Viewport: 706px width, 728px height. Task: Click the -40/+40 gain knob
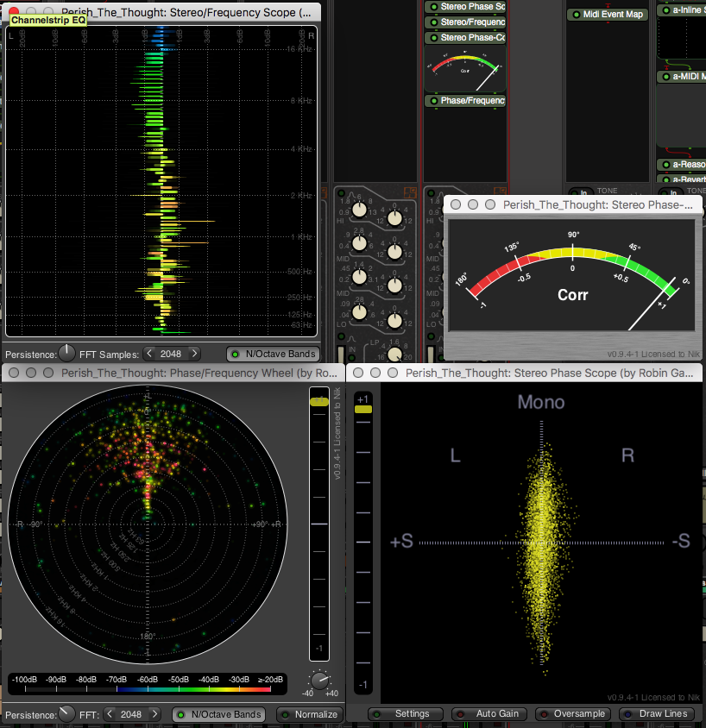coord(319,681)
